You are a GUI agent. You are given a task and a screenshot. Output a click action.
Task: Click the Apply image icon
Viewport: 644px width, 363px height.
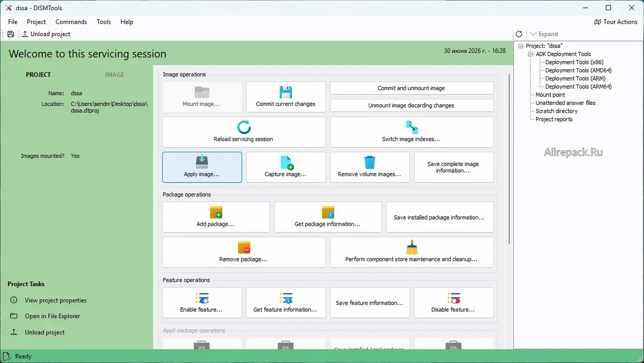pyautogui.click(x=202, y=162)
